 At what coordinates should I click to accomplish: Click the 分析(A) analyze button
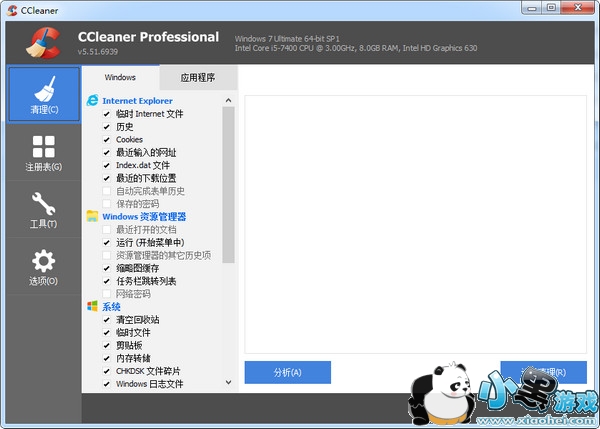(288, 372)
